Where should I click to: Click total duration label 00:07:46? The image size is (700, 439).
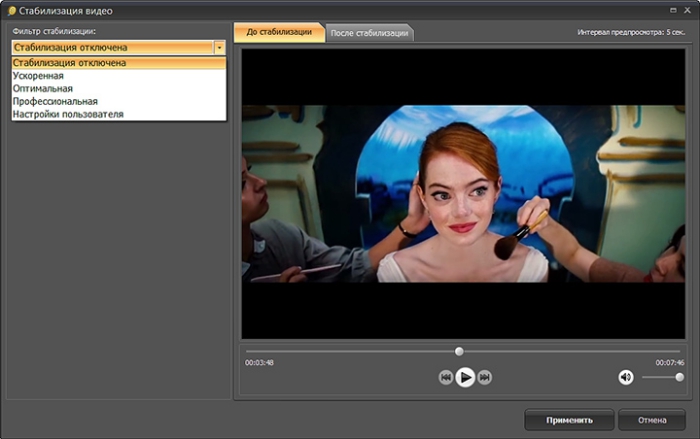670,363
